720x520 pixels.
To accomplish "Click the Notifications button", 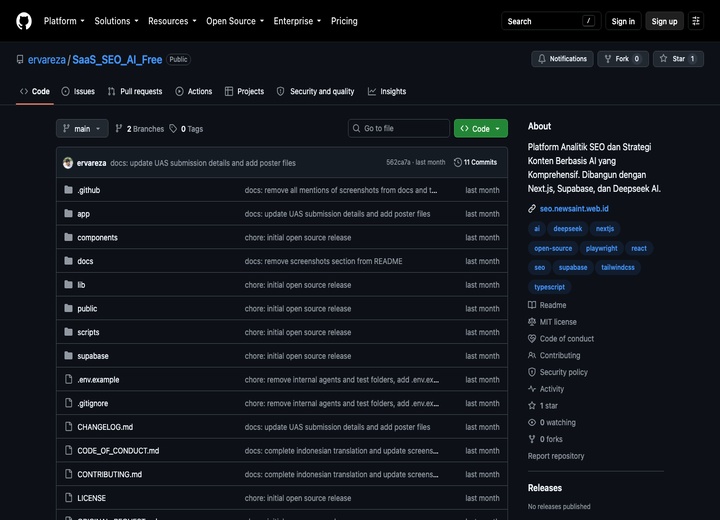I will (562, 59).
